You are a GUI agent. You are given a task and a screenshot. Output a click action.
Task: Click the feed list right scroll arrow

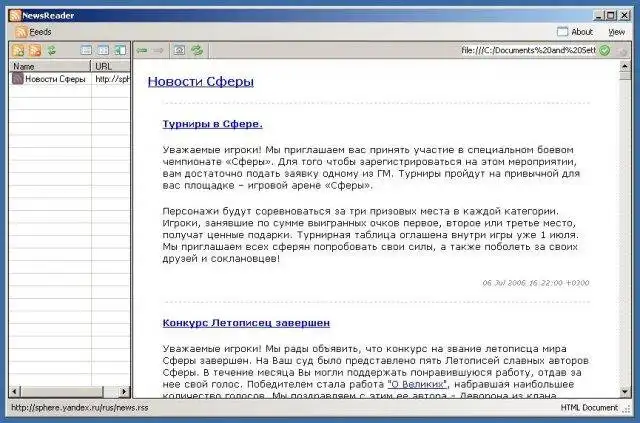click(x=124, y=392)
